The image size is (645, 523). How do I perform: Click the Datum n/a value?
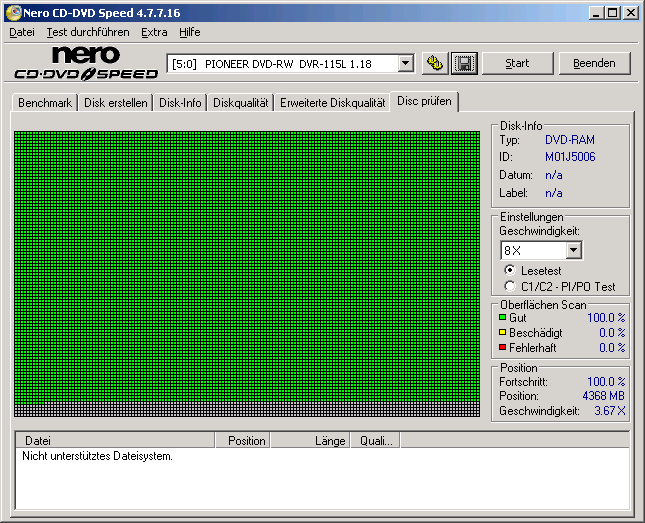(x=554, y=175)
